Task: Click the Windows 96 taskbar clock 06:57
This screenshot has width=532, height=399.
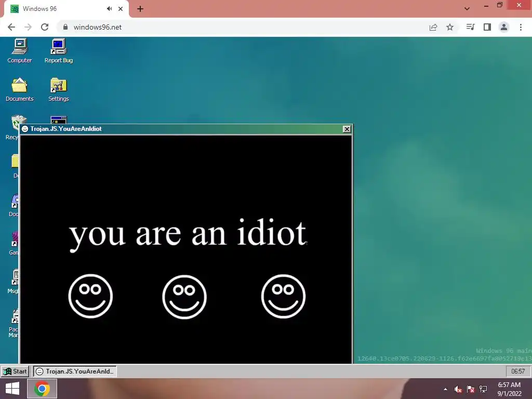Action: (x=518, y=371)
